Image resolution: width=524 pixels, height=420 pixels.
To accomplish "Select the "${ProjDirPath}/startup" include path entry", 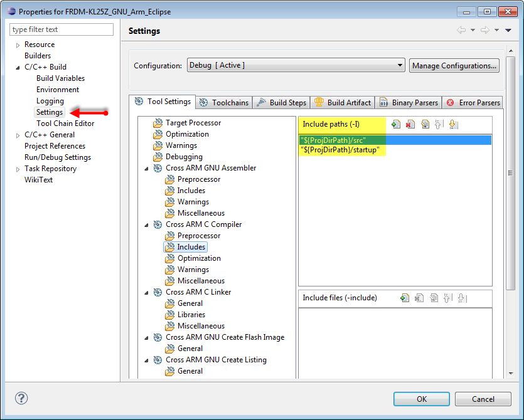I will (342, 150).
